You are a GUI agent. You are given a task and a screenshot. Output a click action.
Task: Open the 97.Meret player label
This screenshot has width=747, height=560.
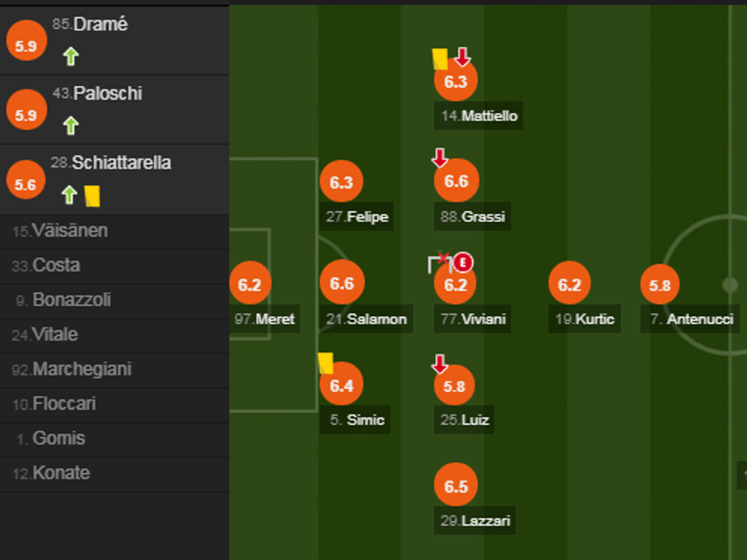[x=264, y=319]
